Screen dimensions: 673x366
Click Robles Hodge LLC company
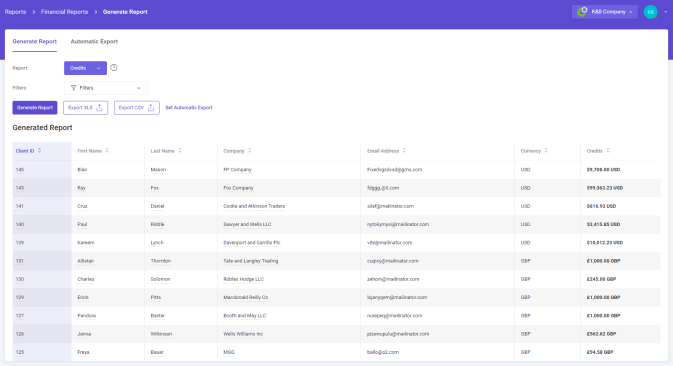(243, 279)
